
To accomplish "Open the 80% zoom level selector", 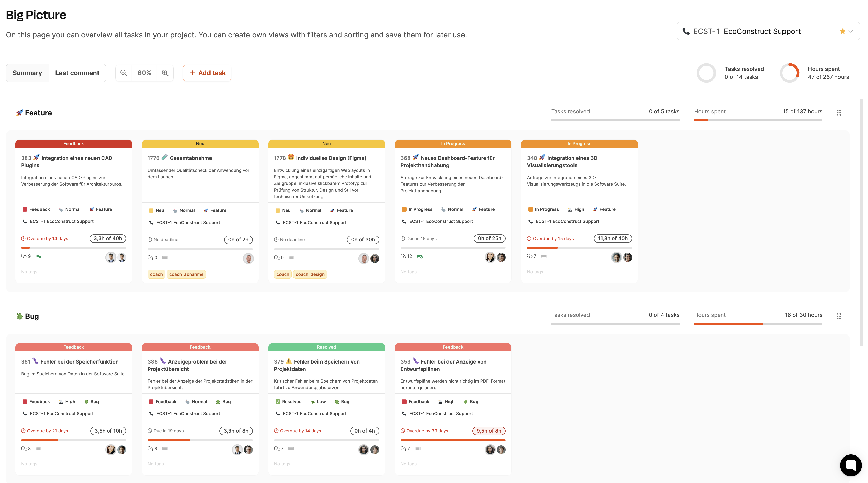I will (x=144, y=73).
